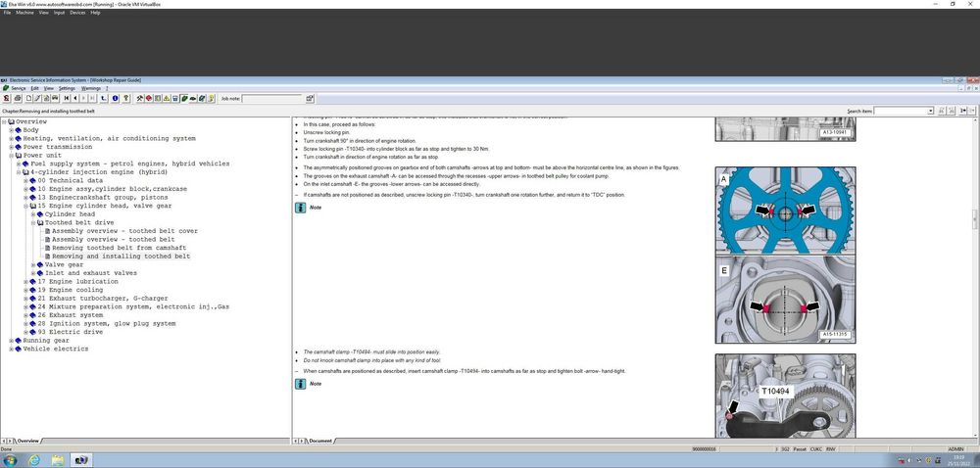Collapse the Power unit node
This screenshot has width=980, height=468.
11,156
